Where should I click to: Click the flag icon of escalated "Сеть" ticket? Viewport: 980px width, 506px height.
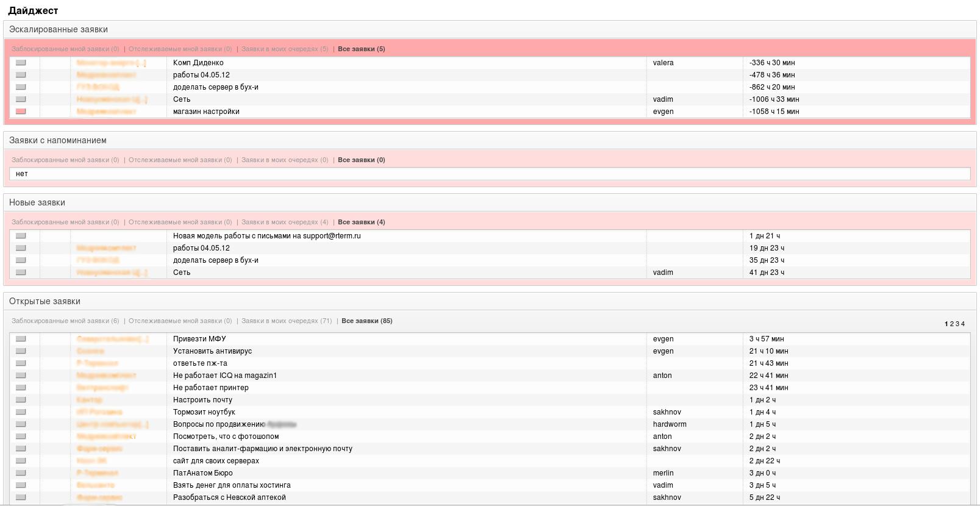(21, 99)
